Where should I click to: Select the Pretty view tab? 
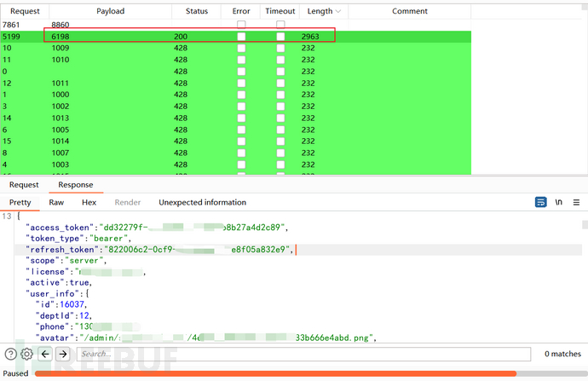[20, 203]
